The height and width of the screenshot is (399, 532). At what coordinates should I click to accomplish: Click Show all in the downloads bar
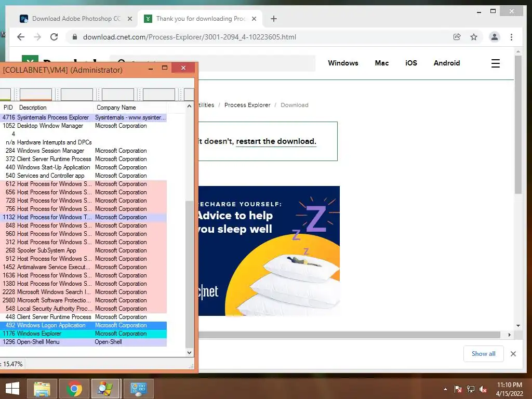pos(484,354)
